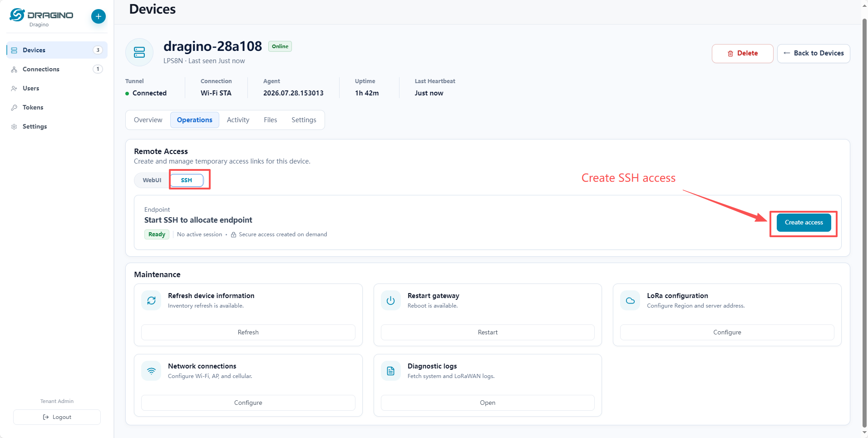Click Start SSH to allocate endpoint text
The image size is (868, 438).
coord(198,220)
